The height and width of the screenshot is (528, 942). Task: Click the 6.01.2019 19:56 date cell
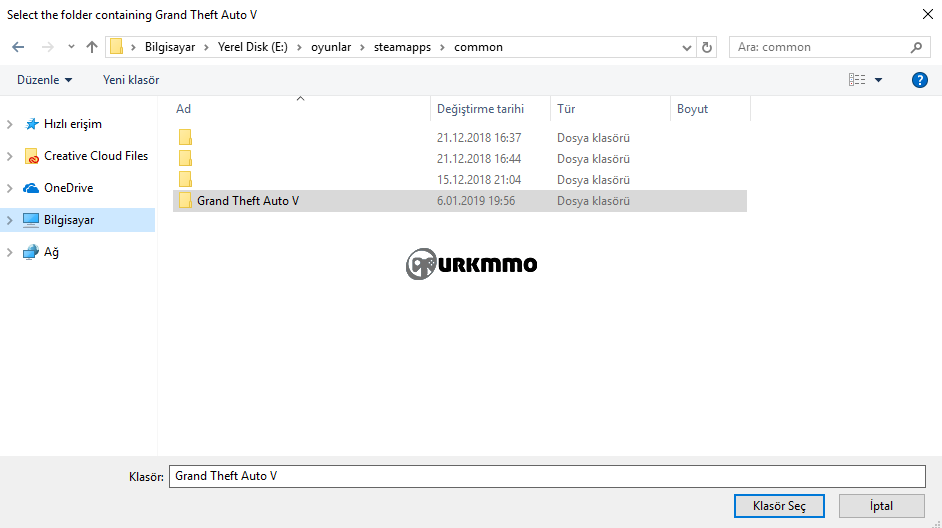476,201
